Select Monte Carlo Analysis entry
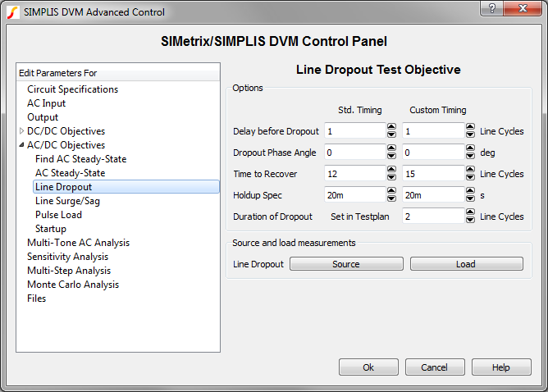The width and height of the screenshot is (548, 392). coord(73,285)
